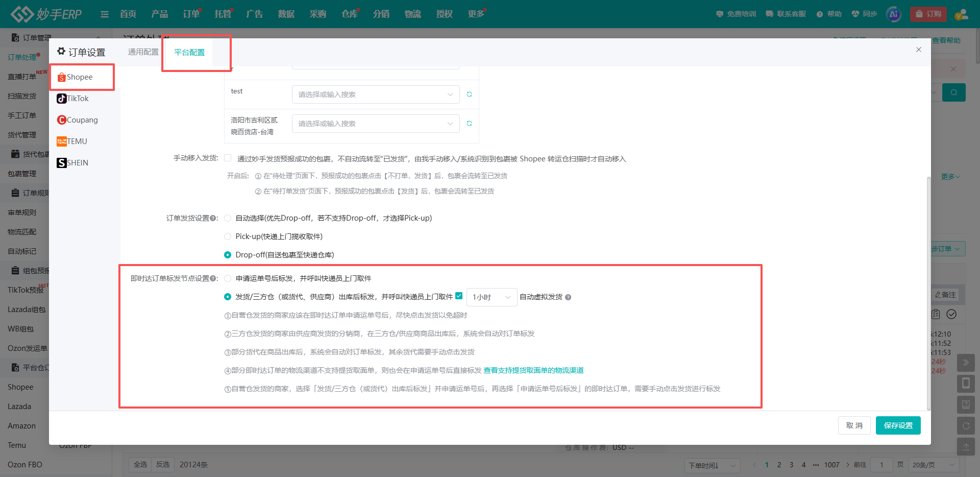
Task: Open dropdown for 洛阳市吉利区贰晓百货店-台湾
Action: (x=376, y=124)
